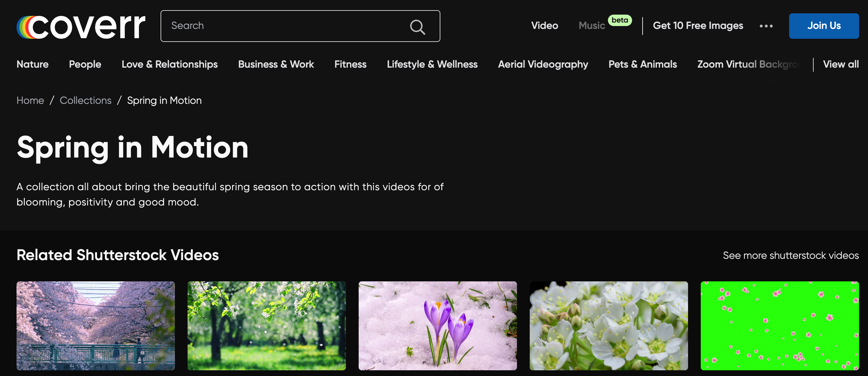Click the magnifying glass search icon
Screen dimensions: 868x376
[x=417, y=27]
